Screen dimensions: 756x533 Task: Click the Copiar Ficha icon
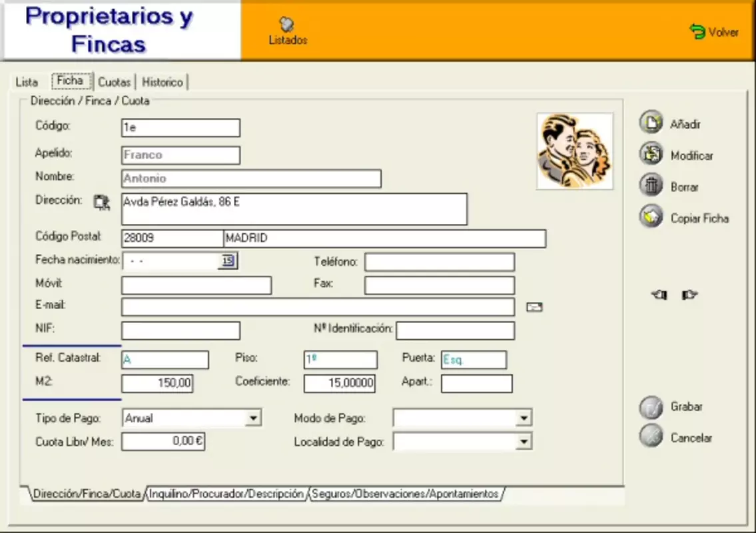coord(651,217)
